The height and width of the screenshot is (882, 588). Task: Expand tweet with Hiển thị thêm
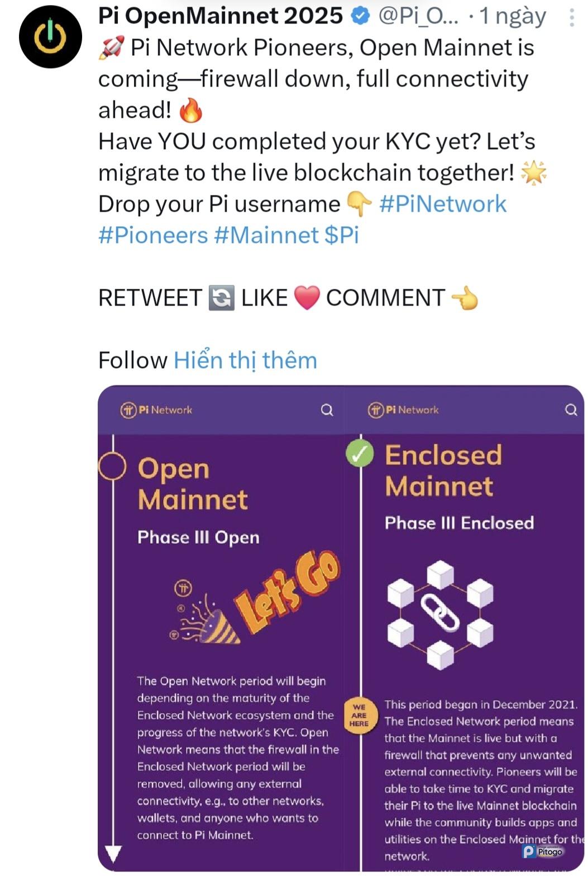(x=245, y=360)
